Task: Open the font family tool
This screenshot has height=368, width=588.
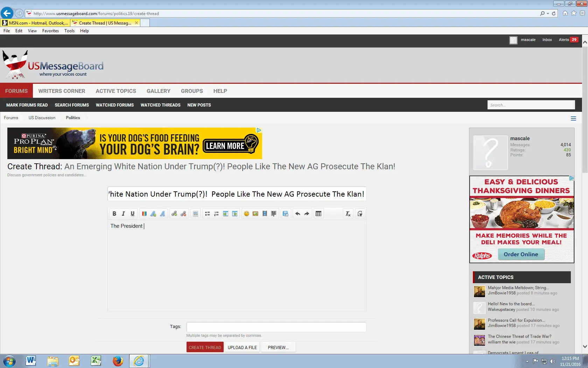Action: coord(162,213)
